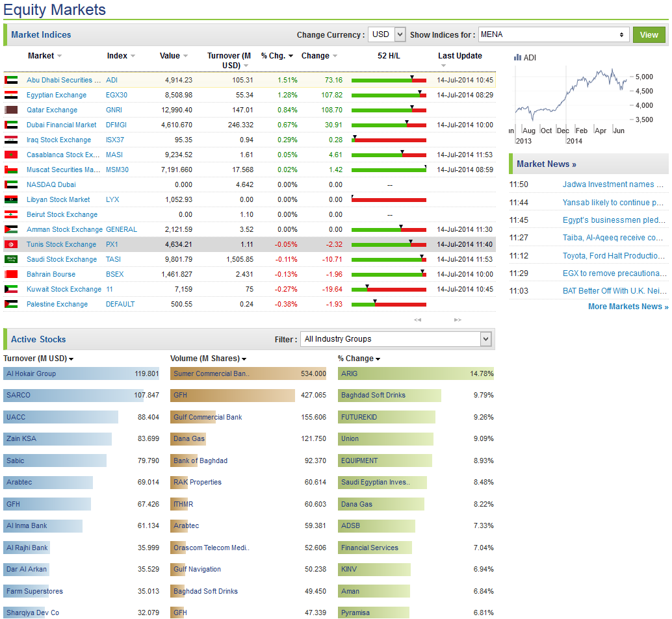Select the Dana Gas volume bar
The image size is (672, 619).
[x=188, y=438]
